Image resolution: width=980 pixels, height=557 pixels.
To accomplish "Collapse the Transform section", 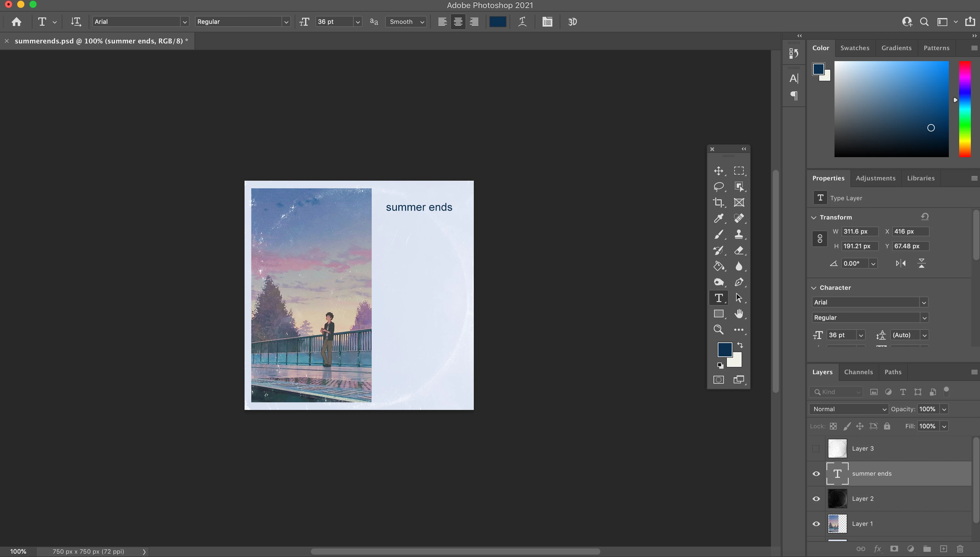I will coord(814,217).
